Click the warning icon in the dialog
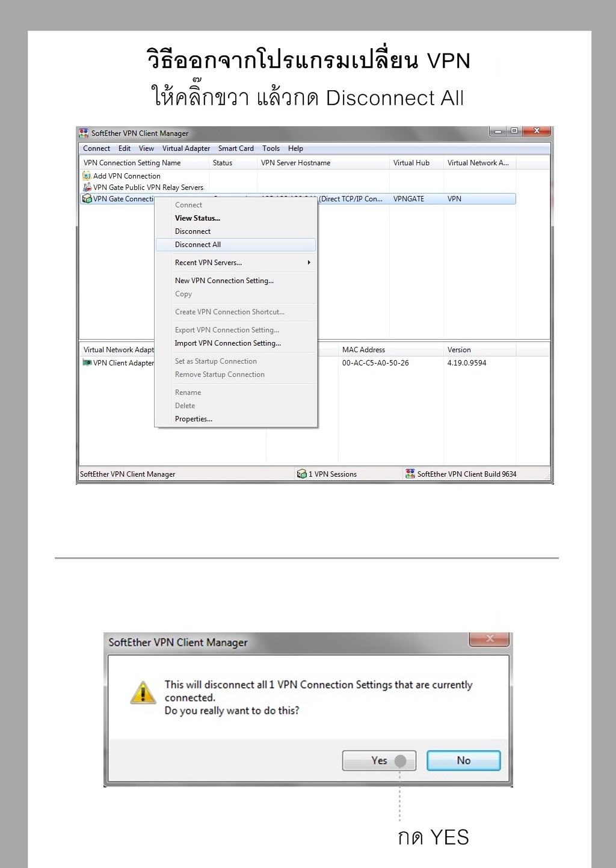616x868 pixels. pos(143,693)
